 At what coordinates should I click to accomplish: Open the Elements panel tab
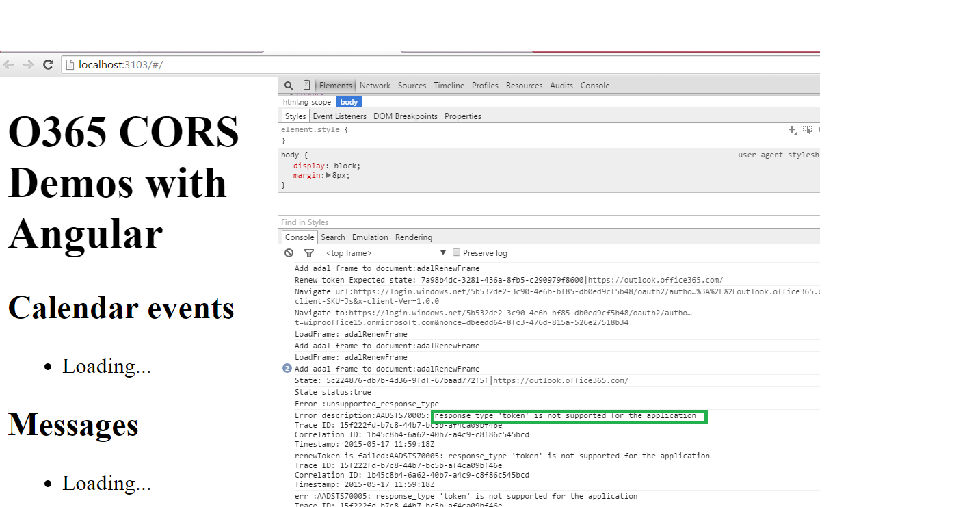(335, 86)
